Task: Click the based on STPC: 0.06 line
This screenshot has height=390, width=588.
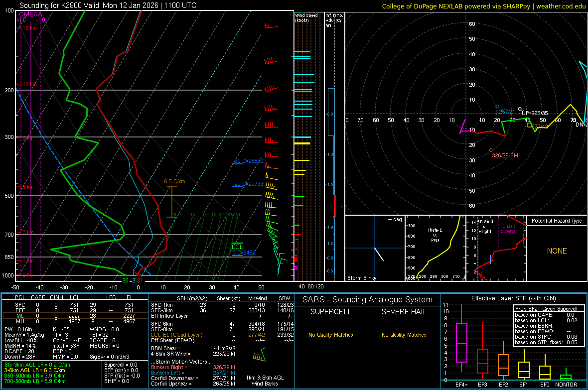Action: (x=546, y=337)
